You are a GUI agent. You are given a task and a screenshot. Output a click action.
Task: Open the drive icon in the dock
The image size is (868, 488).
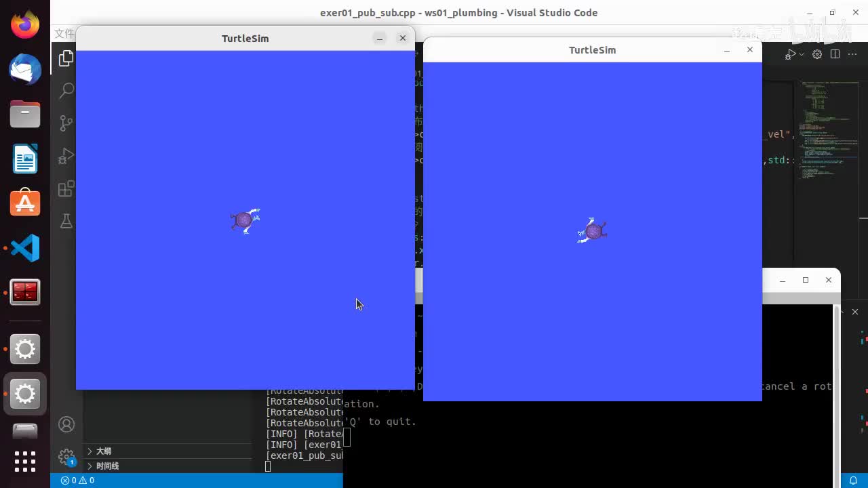[25, 431]
